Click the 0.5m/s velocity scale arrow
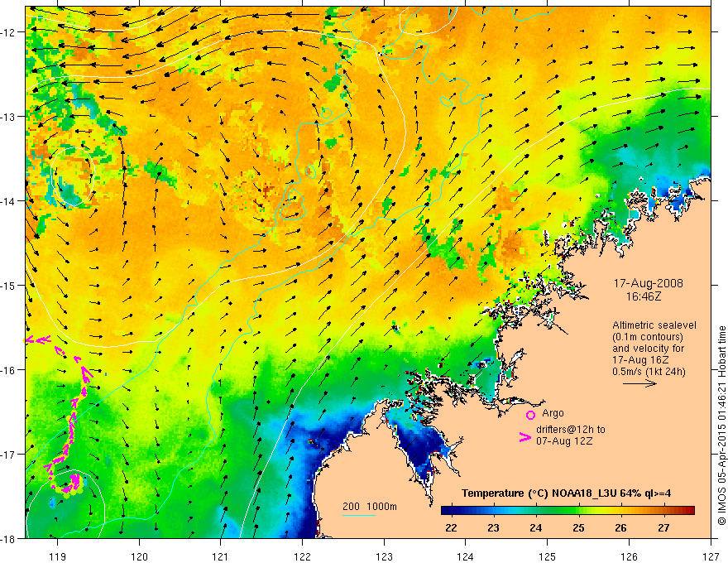 (639, 383)
